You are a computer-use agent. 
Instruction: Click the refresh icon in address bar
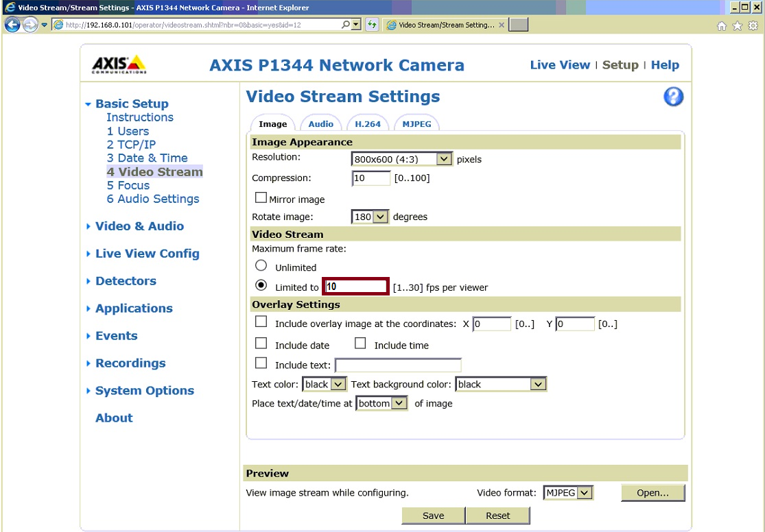point(372,25)
